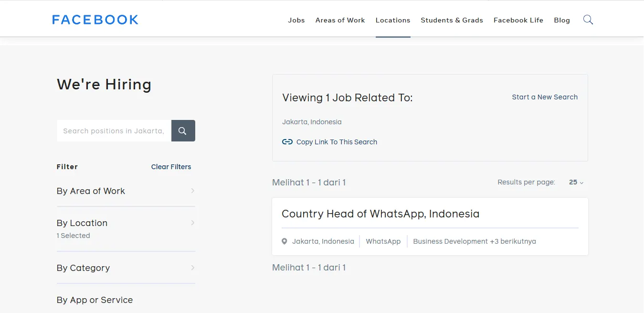The width and height of the screenshot is (644, 313).
Task: Select the Locations navigation tab
Action: pos(393,20)
